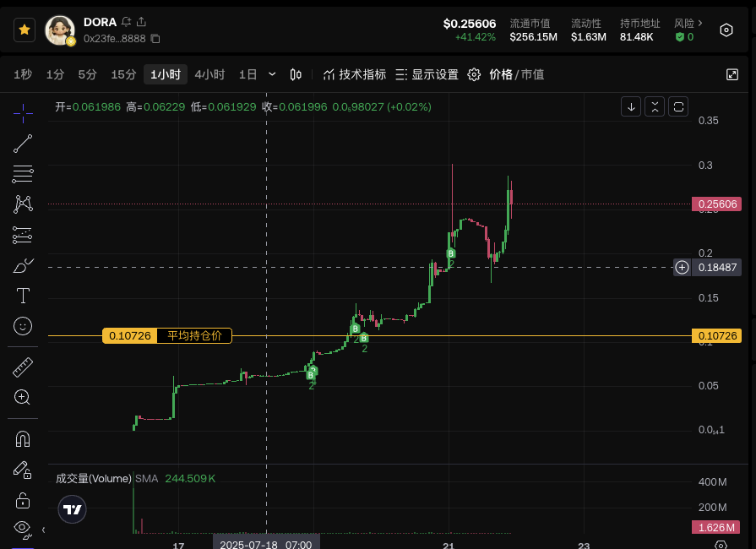Switch chart to 市值 market cap mode
Image resolution: width=756 pixels, height=549 pixels.
tap(532, 74)
